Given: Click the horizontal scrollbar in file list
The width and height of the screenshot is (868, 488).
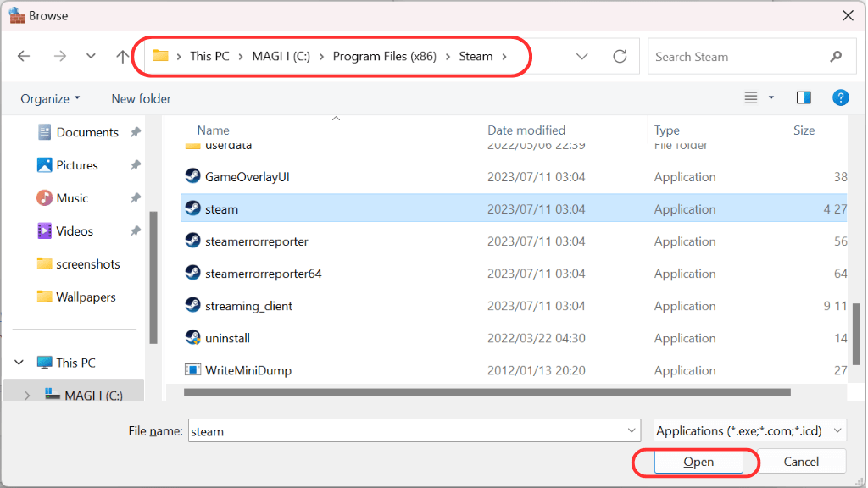Looking at the screenshot, I should [487, 392].
